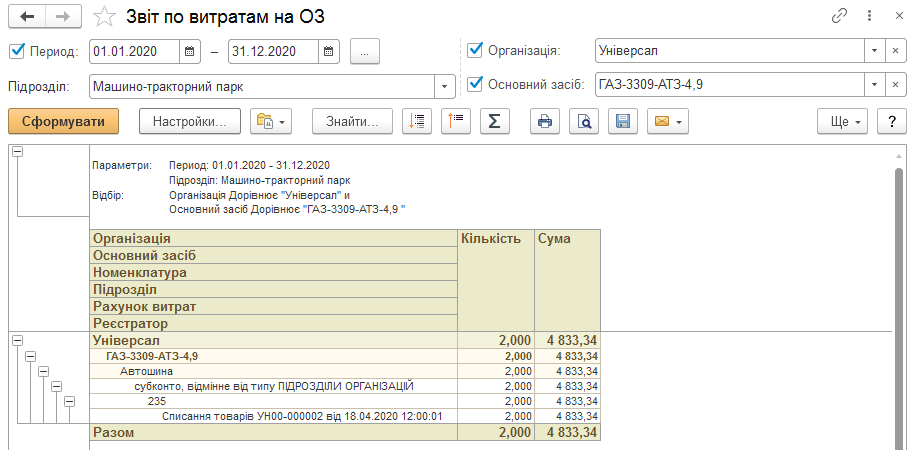Collapse the Автошина group
The width and height of the screenshot is (912, 450).
pyautogui.click(x=43, y=371)
